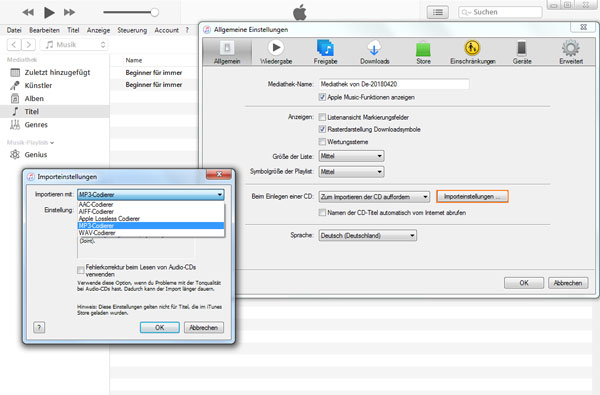Open the Erweitert gear icon
The width and height of the screenshot is (600, 395).
pos(571,48)
